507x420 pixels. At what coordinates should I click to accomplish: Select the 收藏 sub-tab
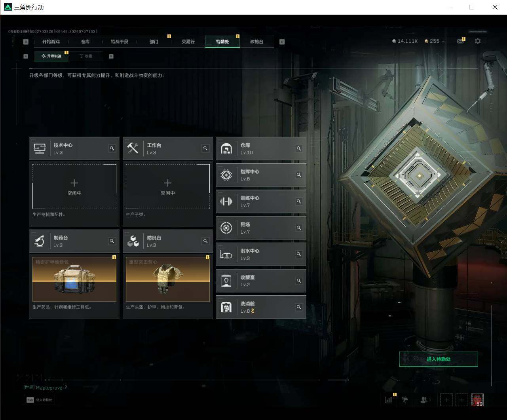click(85, 56)
